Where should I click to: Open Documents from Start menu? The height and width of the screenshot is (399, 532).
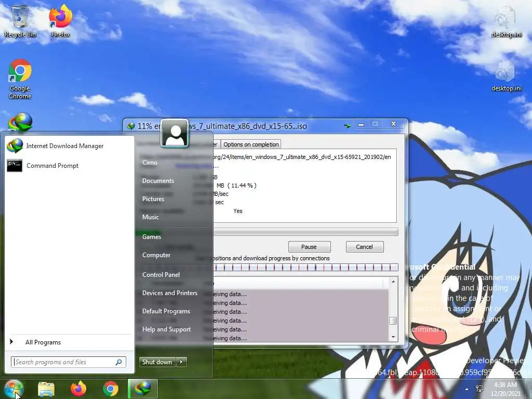pos(158,180)
